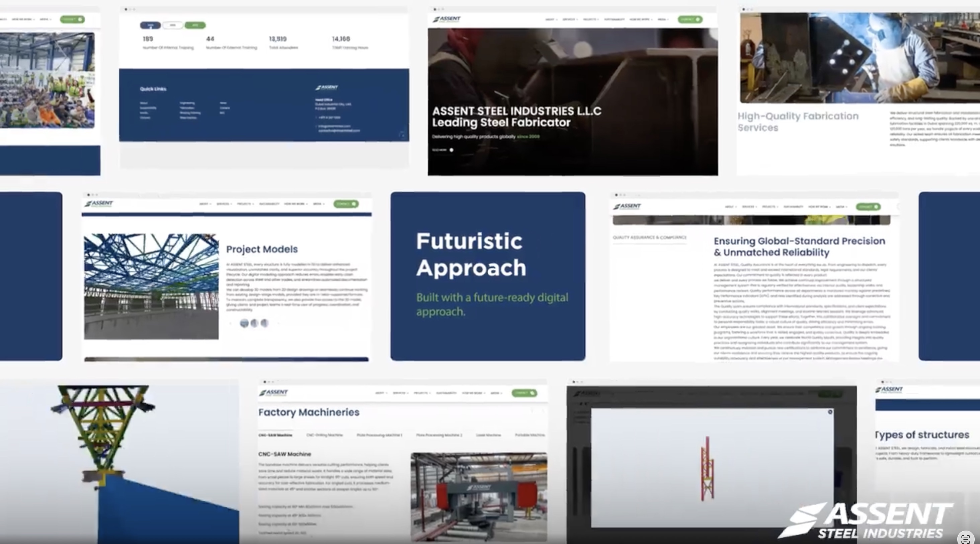Viewport: 980px width, 544px height.
Task: Click the 'Quick Links' footer heading
Action: 153,89
